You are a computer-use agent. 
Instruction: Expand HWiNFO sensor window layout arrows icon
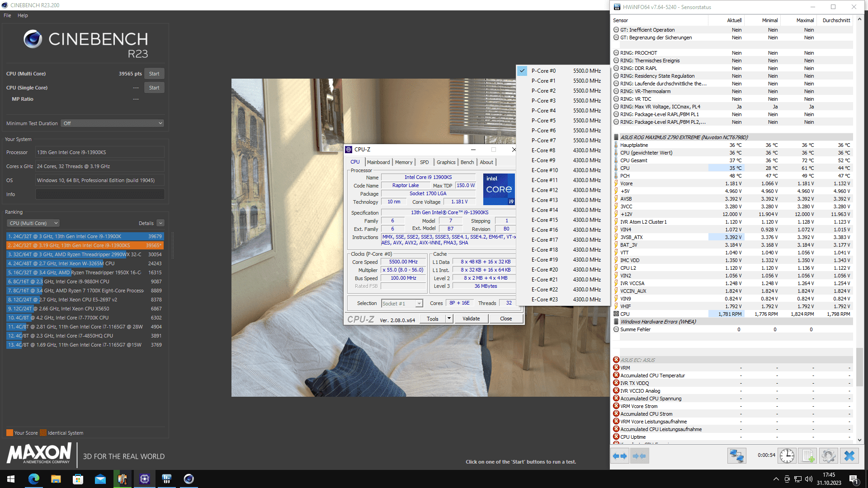pos(620,456)
